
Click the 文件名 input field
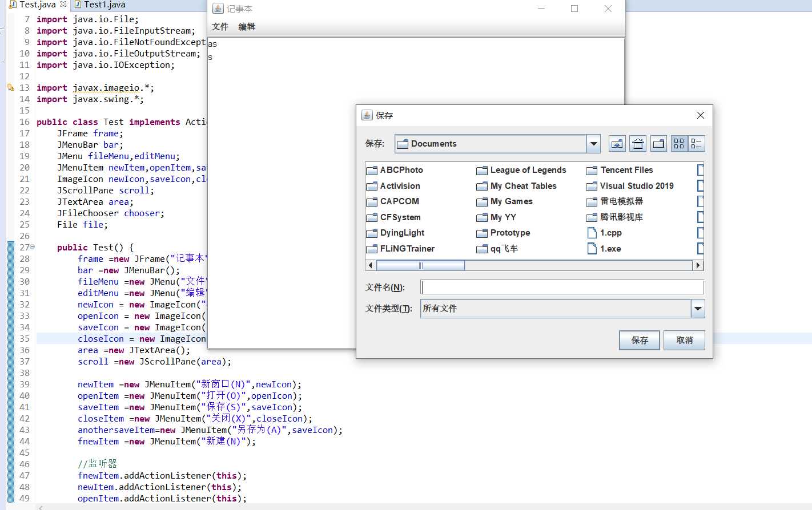click(x=562, y=287)
